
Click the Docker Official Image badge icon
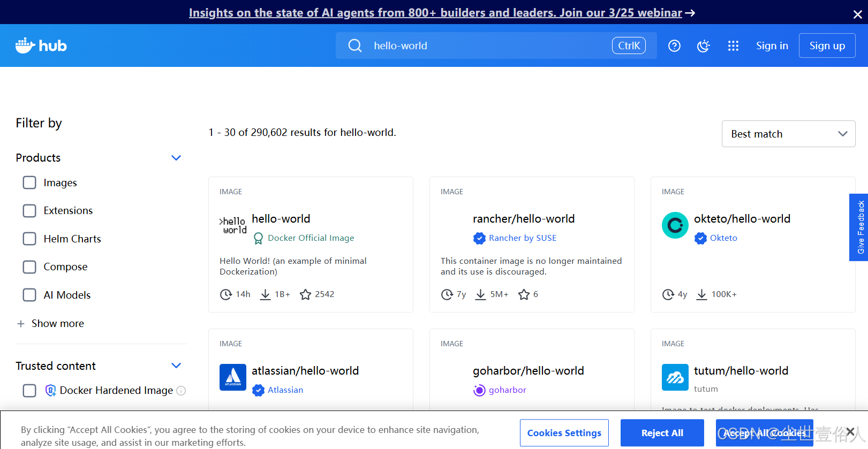click(x=258, y=238)
